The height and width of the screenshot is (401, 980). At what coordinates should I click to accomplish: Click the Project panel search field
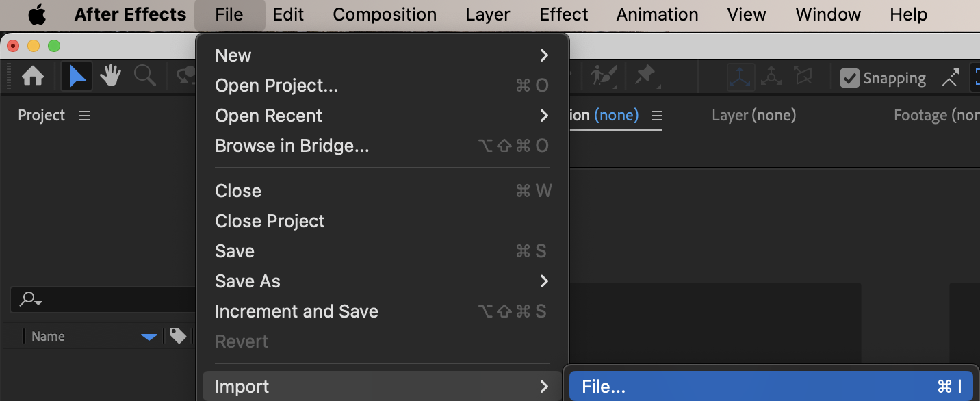(x=103, y=300)
